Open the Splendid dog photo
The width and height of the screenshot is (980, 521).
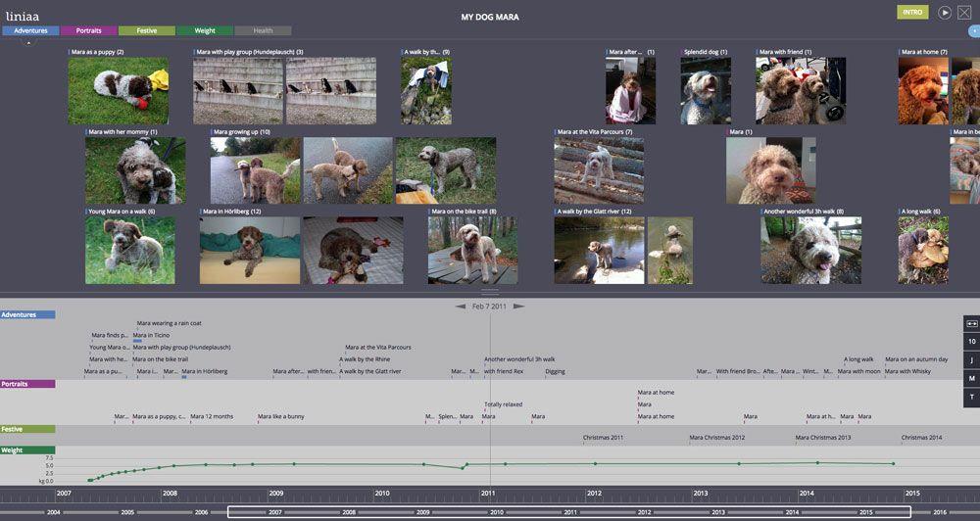[706, 90]
